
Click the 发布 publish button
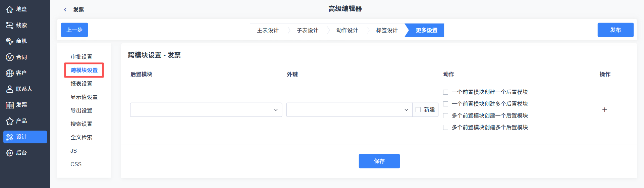615,30
